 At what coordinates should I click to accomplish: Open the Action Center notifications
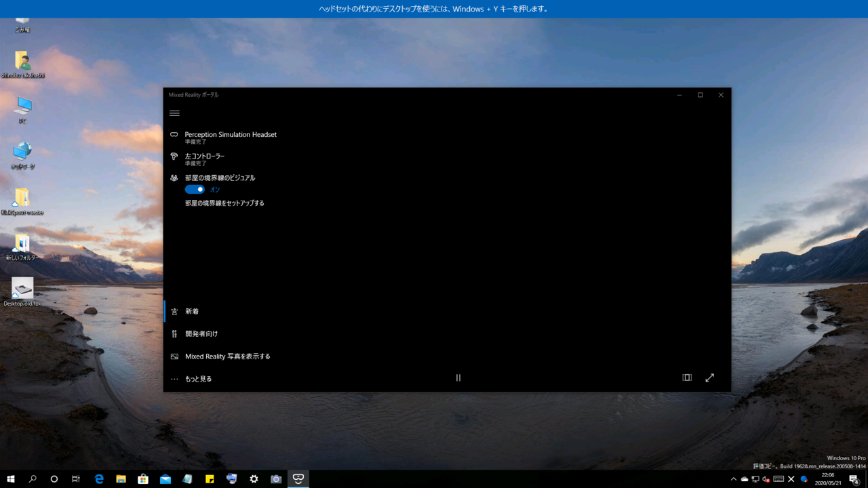point(854,479)
